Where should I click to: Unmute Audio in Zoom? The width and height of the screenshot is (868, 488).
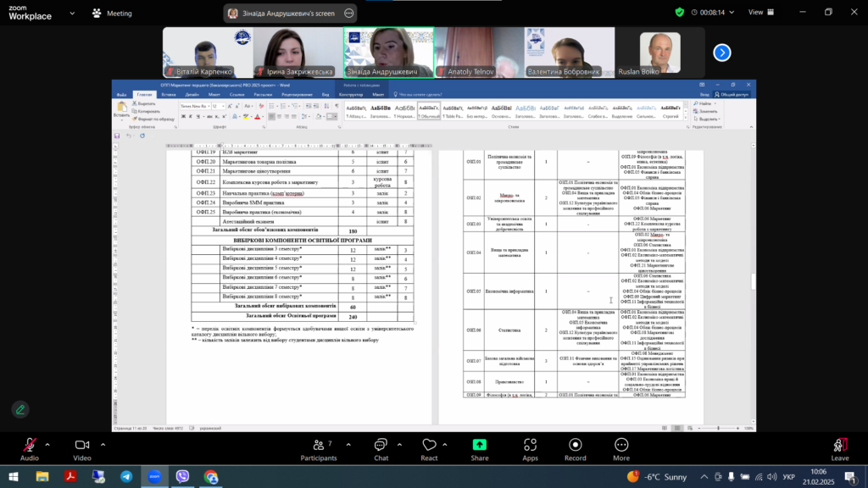30,449
